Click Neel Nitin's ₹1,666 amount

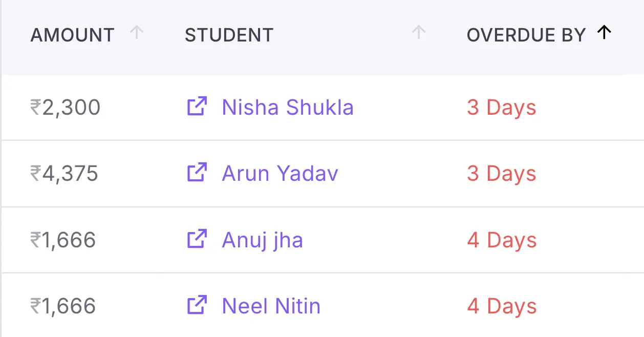pyautogui.click(x=63, y=306)
